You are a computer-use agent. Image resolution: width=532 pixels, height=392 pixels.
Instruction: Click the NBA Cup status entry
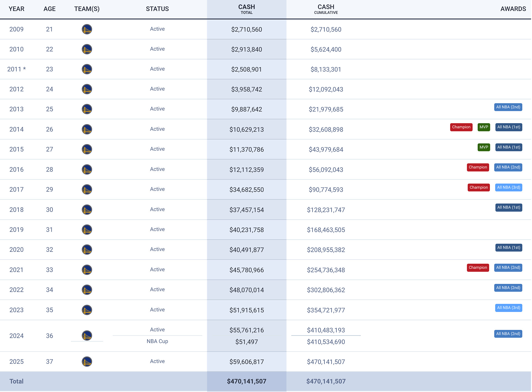[x=157, y=341]
